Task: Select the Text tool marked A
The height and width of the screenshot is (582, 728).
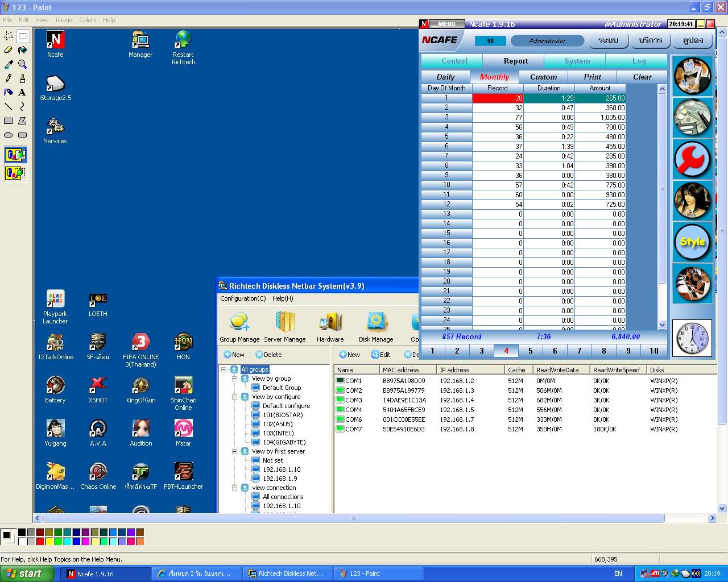Action: [x=23, y=93]
